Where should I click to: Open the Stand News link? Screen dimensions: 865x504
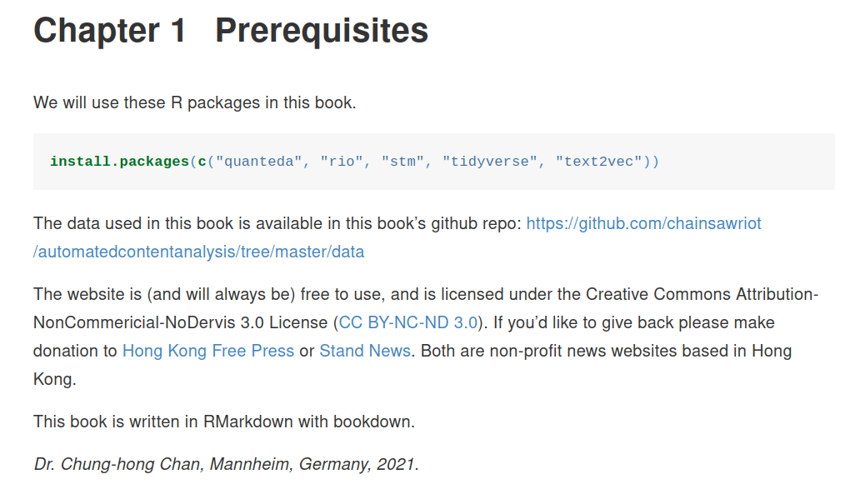(365, 352)
